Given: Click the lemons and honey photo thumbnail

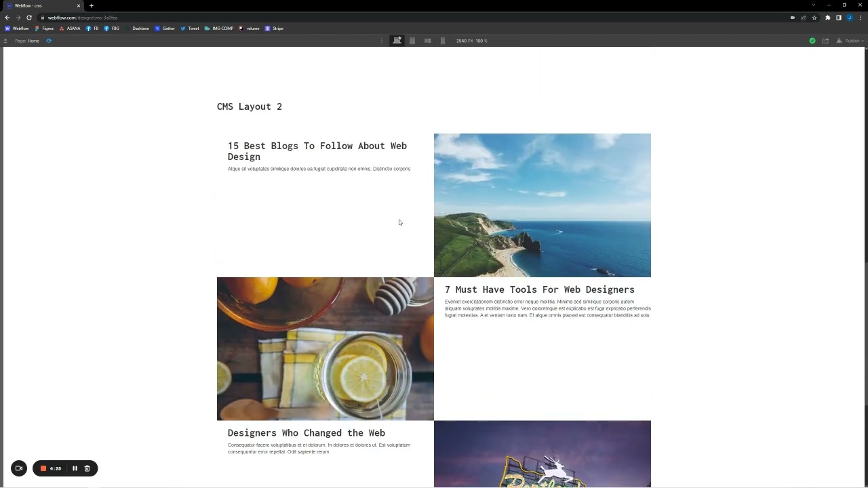Looking at the screenshot, I should click(325, 348).
